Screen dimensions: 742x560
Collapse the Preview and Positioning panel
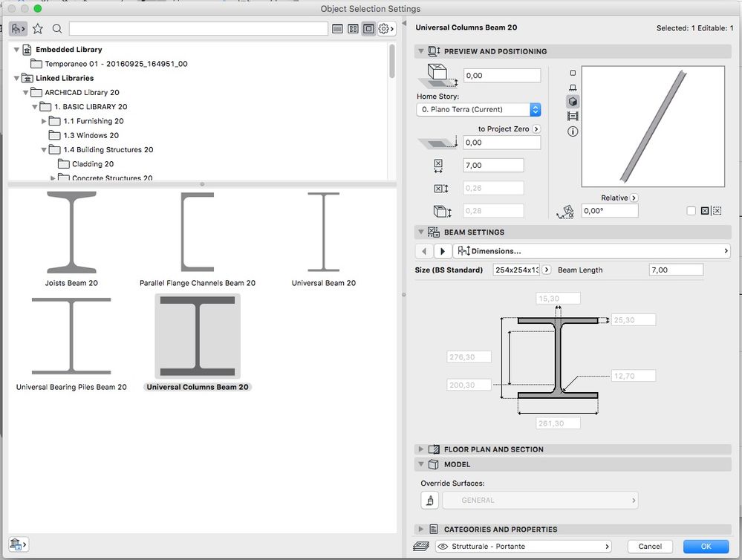pos(420,51)
